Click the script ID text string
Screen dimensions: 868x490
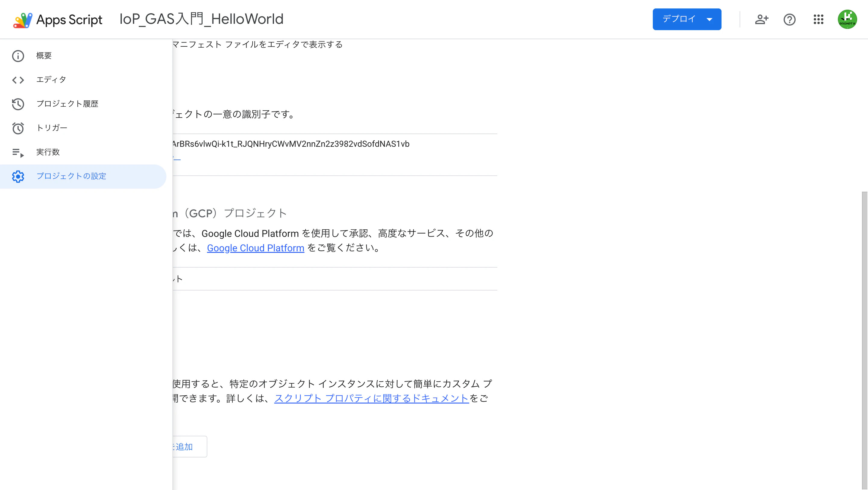click(291, 144)
